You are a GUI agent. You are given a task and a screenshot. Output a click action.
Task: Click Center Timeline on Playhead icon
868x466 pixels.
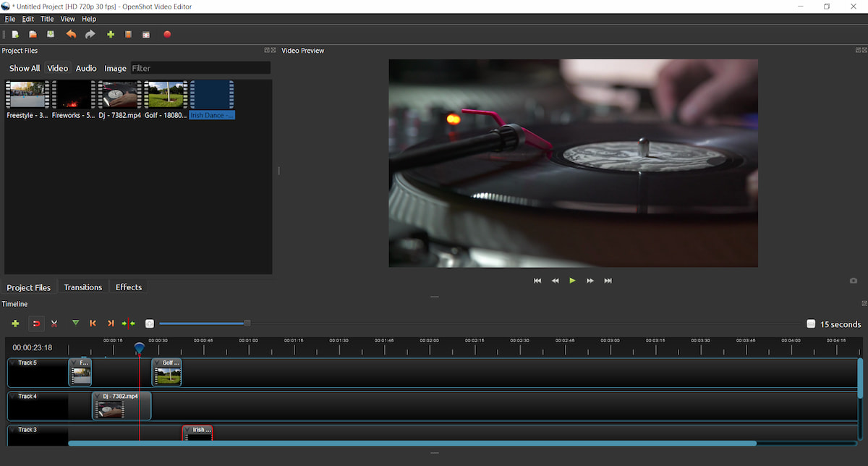coord(128,323)
